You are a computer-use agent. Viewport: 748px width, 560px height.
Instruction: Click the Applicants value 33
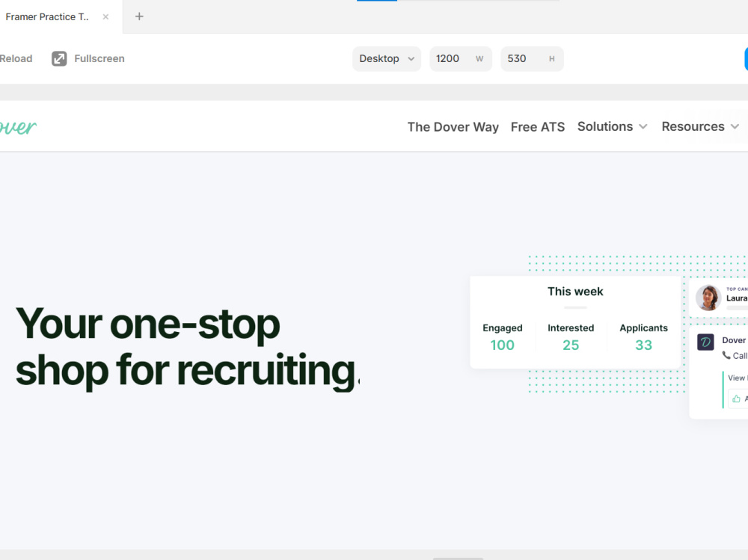(x=643, y=345)
